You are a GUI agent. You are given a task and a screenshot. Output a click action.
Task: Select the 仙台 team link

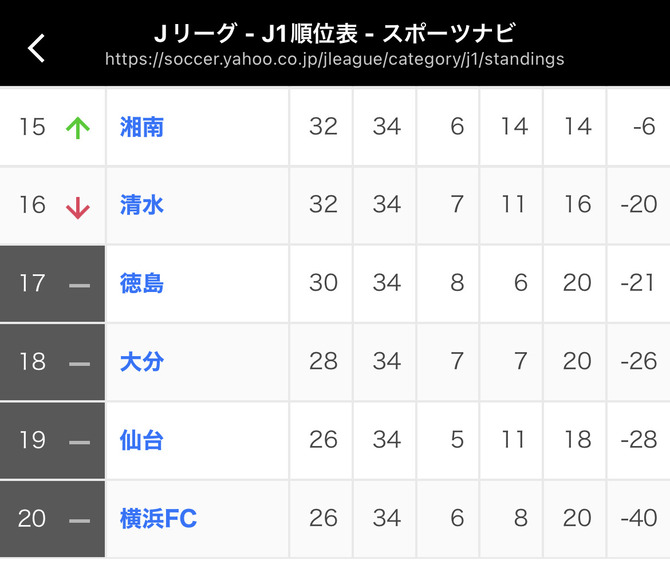pyautogui.click(x=142, y=440)
